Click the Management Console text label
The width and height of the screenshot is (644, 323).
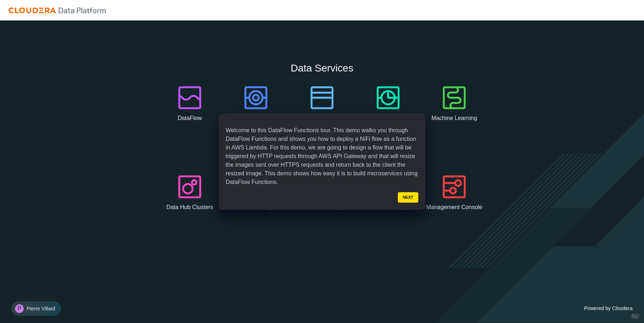point(454,207)
